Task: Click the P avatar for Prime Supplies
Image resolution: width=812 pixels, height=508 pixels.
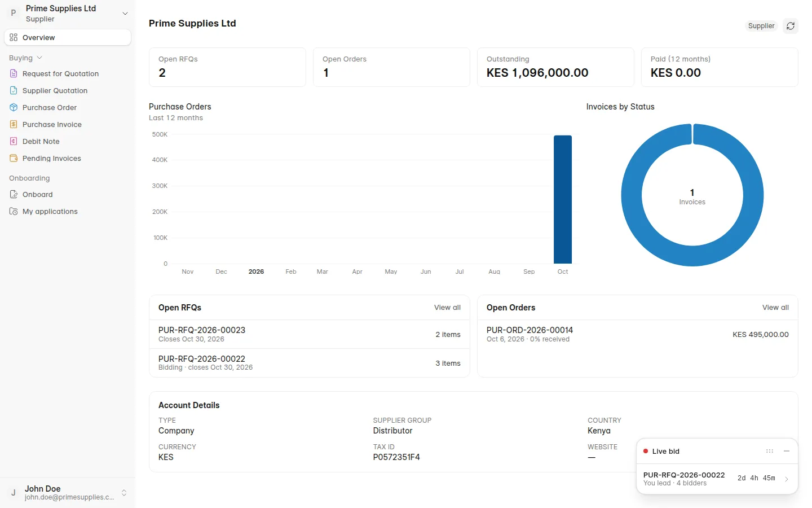Action: [x=14, y=13]
